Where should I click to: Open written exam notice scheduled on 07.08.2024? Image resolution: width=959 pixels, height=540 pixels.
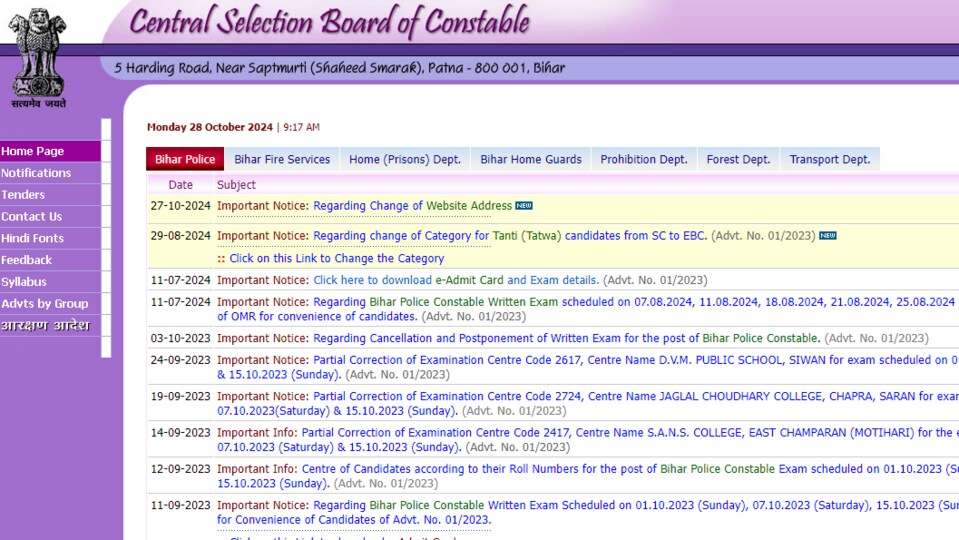[x=586, y=309]
